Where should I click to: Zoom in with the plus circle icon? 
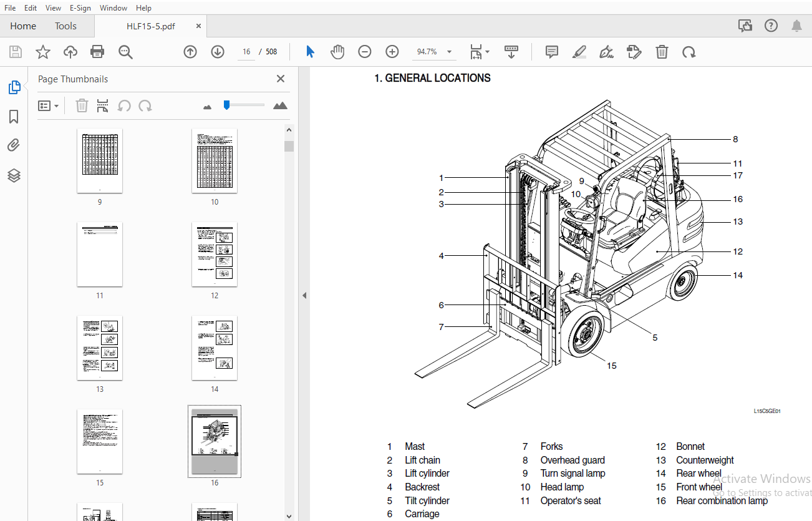tap(392, 52)
